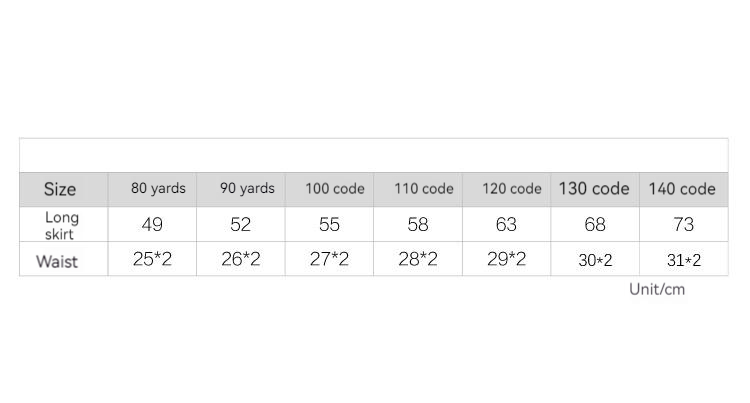The height and width of the screenshot is (403, 750).
Task: Select the 90 yards column header
Action: (247, 188)
